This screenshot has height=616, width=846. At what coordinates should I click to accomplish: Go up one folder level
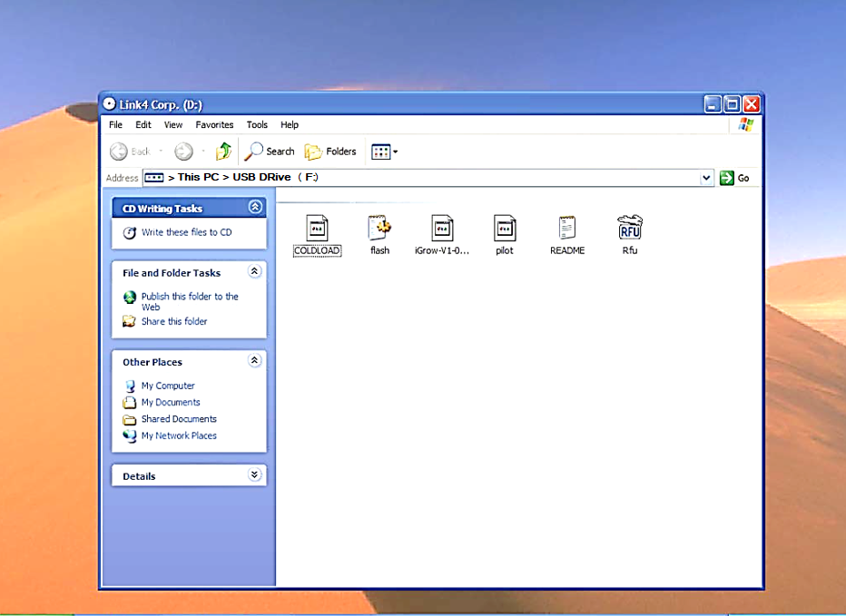[x=223, y=152]
